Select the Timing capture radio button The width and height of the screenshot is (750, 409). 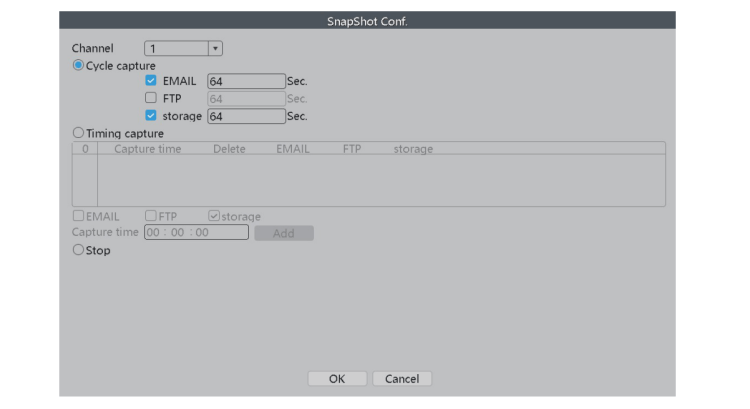pos(78,132)
